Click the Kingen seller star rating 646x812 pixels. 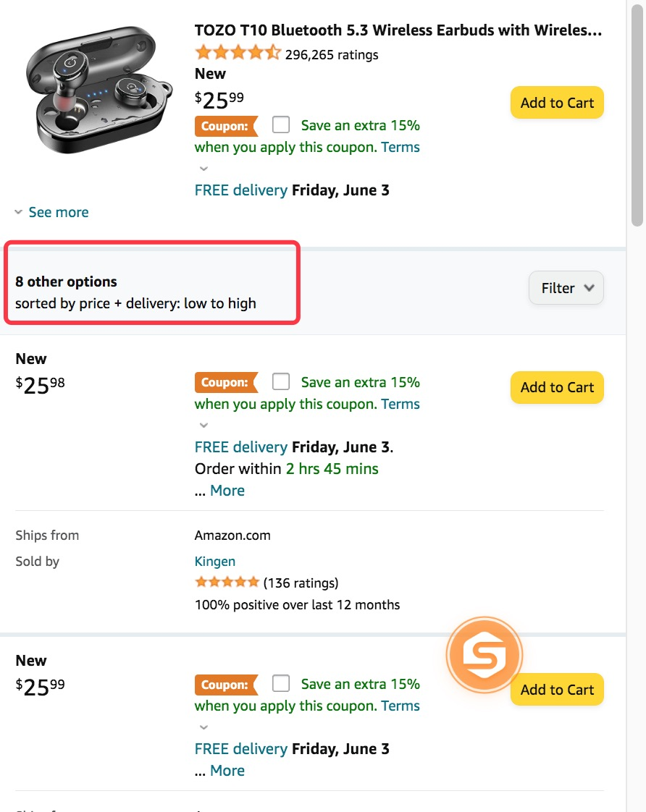(x=227, y=583)
